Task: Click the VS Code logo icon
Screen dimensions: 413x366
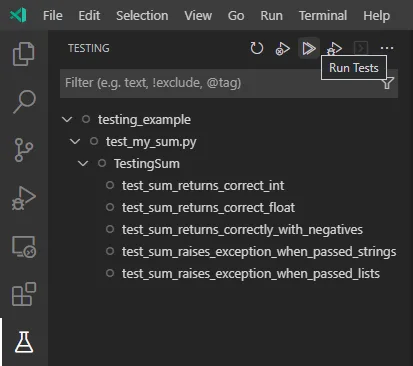Action: [x=18, y=15]
